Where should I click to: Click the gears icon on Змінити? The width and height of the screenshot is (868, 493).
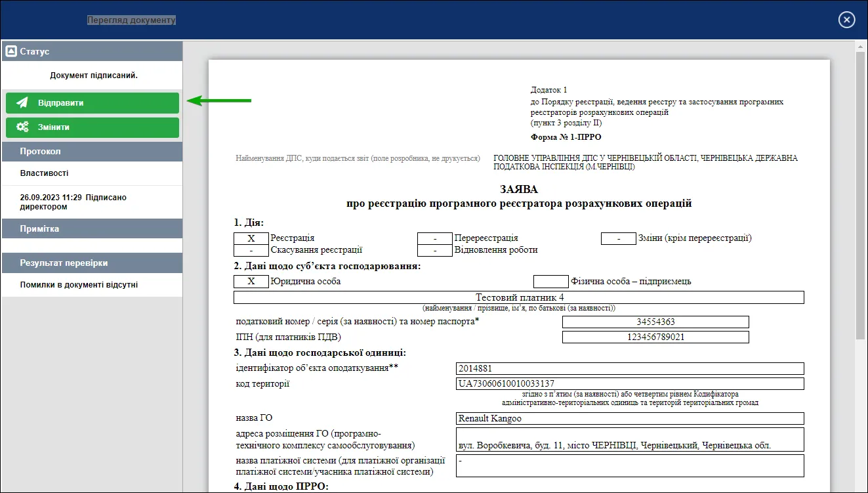(x=22, y=127)
